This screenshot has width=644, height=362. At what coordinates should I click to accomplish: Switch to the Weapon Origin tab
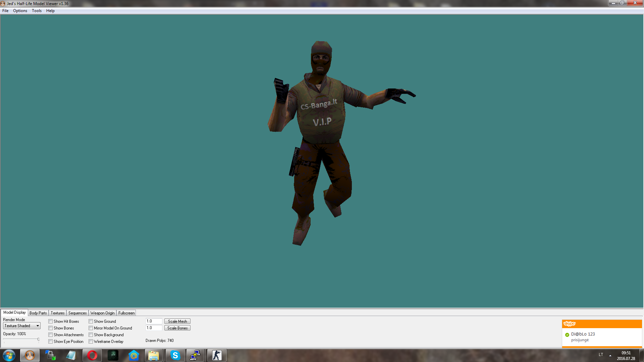(x=102, y=313)
